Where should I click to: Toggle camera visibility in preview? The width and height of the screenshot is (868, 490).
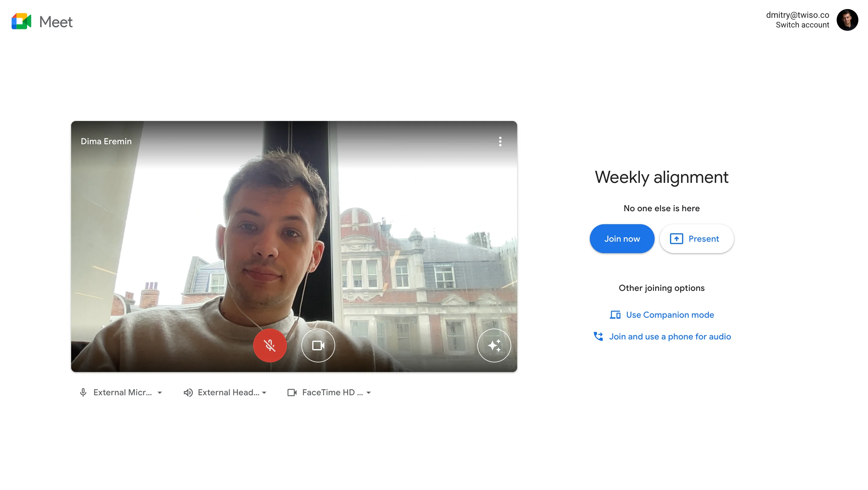[317, 345]
